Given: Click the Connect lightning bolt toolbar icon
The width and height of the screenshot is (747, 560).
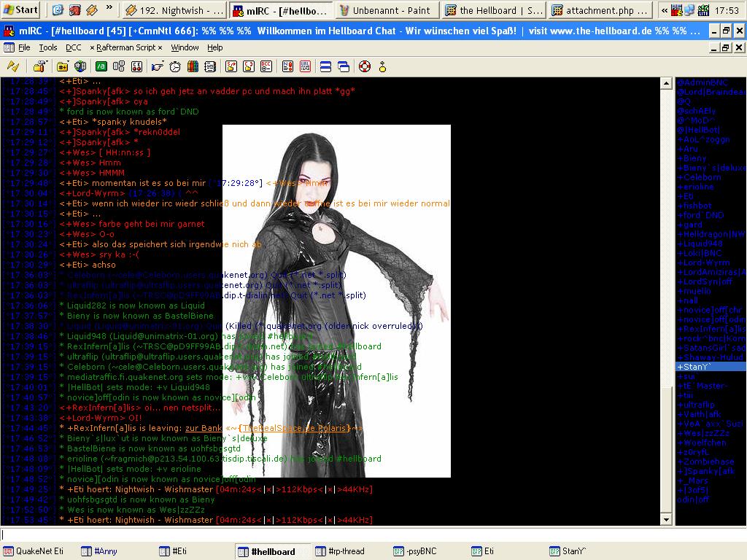Looking at the screenshot, I should [x=12, y=66].
